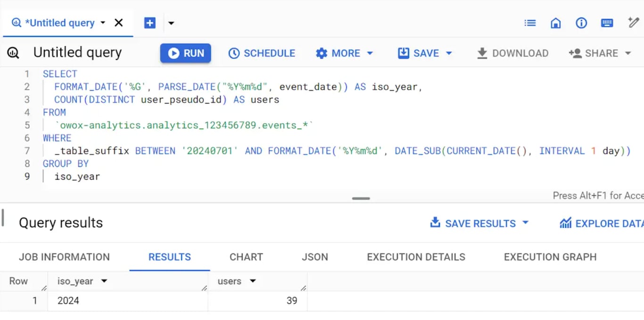
Task: Switch to JSON tab
Action: pyautogui.click(x=315, y=257)
